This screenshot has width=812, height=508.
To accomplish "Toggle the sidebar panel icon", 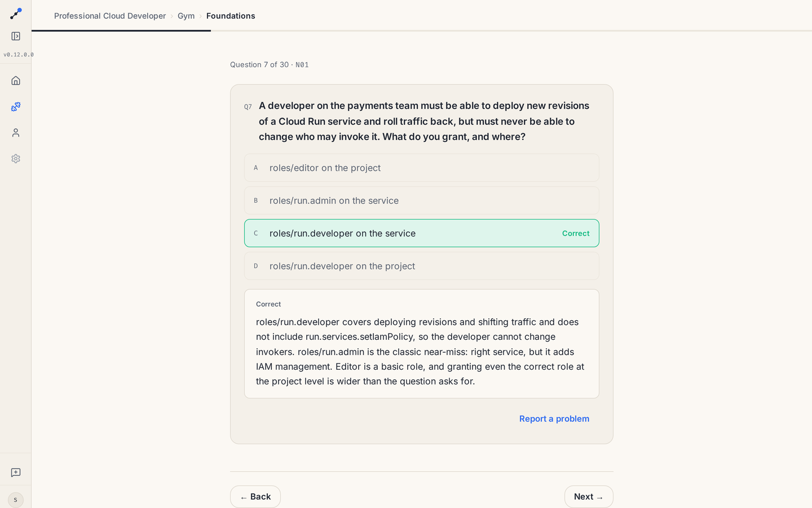I will [x=16, y=36].
